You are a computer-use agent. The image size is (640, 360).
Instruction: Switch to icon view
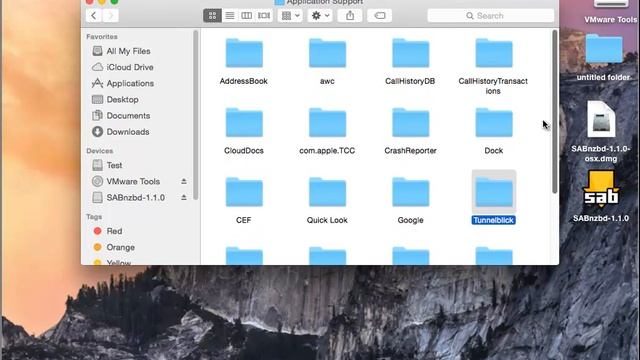pos(212,16)
